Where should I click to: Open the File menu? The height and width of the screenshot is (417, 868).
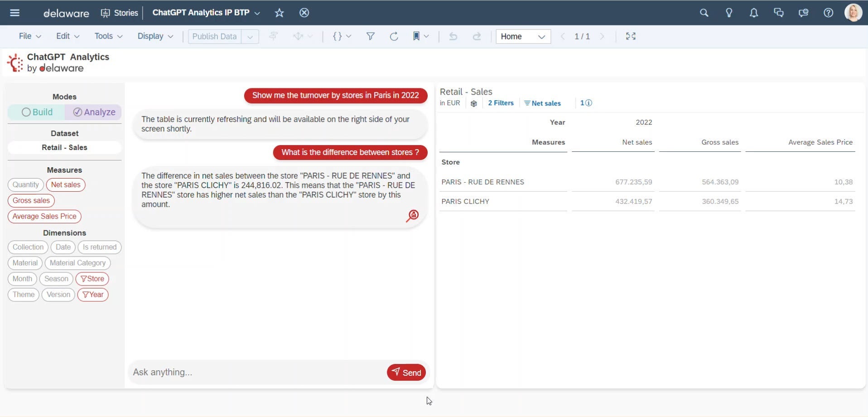30,36
